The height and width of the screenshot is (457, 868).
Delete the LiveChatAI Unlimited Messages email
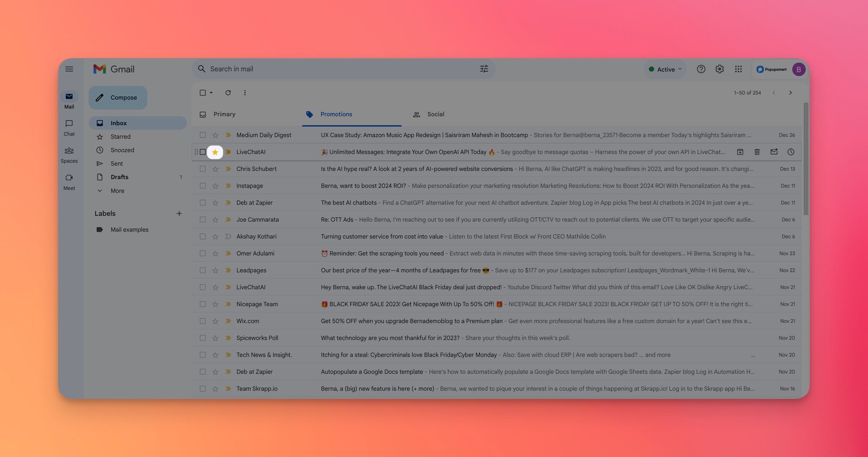[757, 152]
